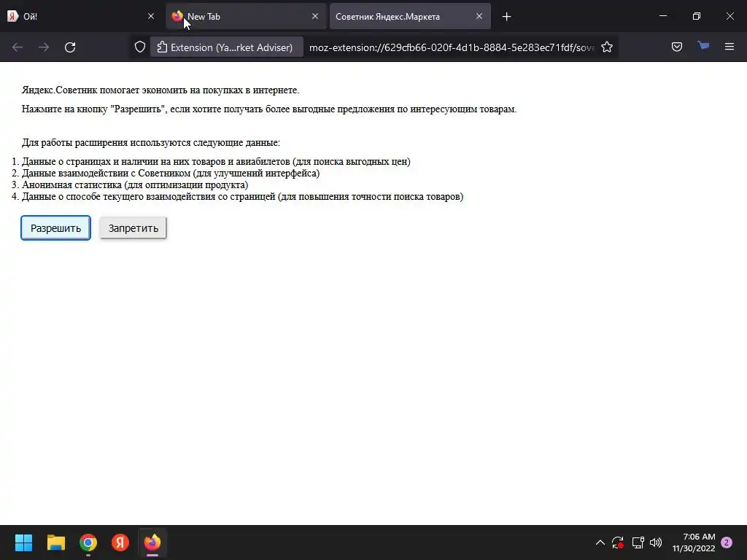Viewport: 747px width, 560px height.
Task: Click the Нажмите на кнопку "Разрешить" sentence
Action: (x=269, y=109)
